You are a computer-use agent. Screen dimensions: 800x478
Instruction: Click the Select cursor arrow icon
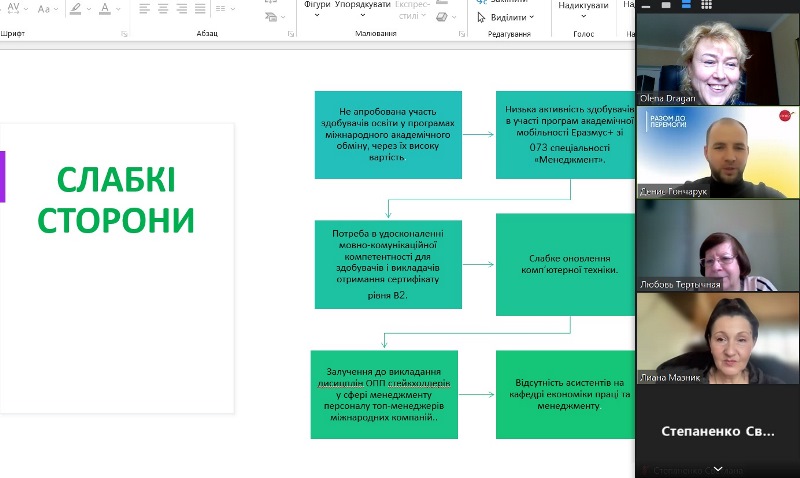coord(481,18)
